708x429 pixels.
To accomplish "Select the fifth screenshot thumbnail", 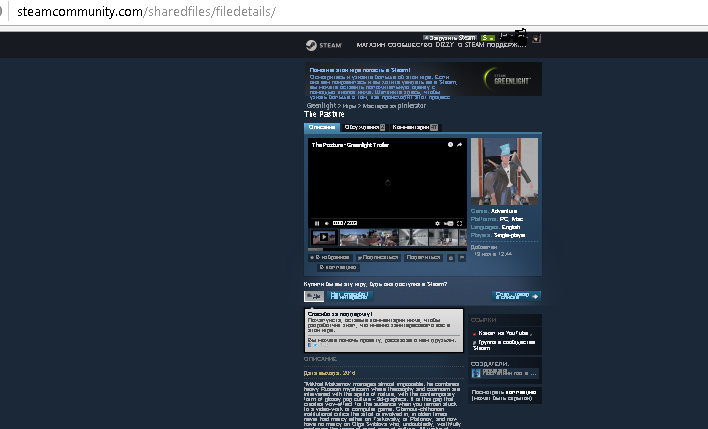I will pos(443,237).
